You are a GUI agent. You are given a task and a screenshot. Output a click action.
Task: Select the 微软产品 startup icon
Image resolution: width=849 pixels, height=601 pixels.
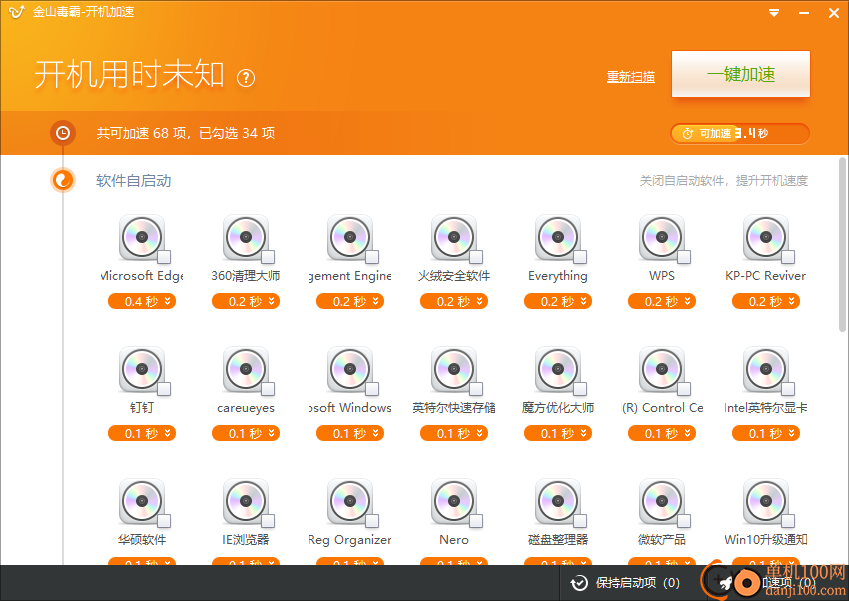(662, 501)
